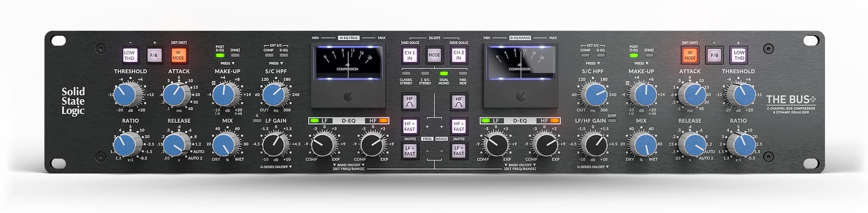Click the LF GAIN black knob
This screenshot has width=868, height=213.
point(274,145)
